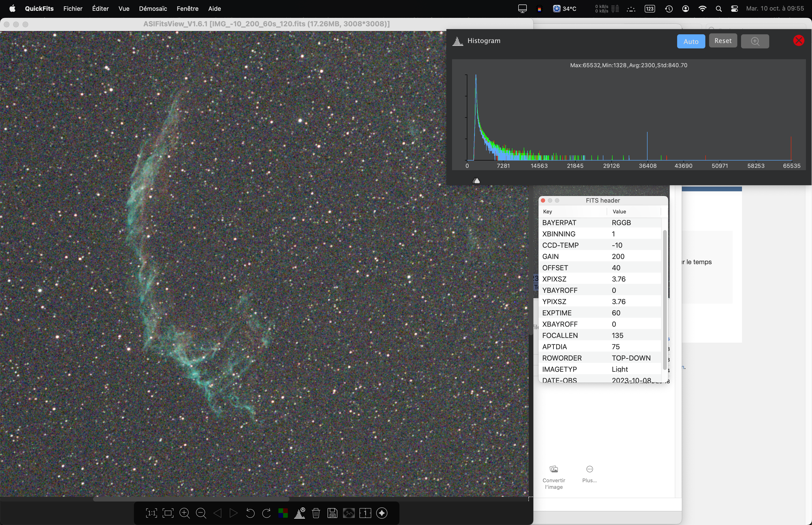
Task: Click the 1:1 actual size icon
Action: pyautogui.click(x=151, y=513)
